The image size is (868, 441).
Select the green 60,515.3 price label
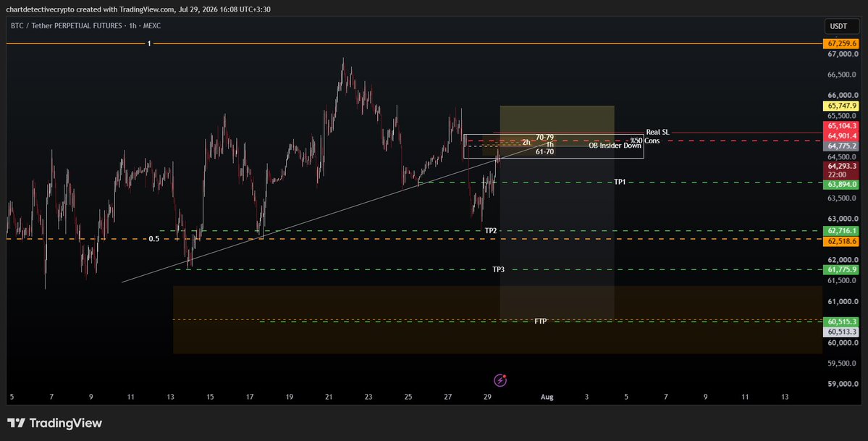[841, 322]
